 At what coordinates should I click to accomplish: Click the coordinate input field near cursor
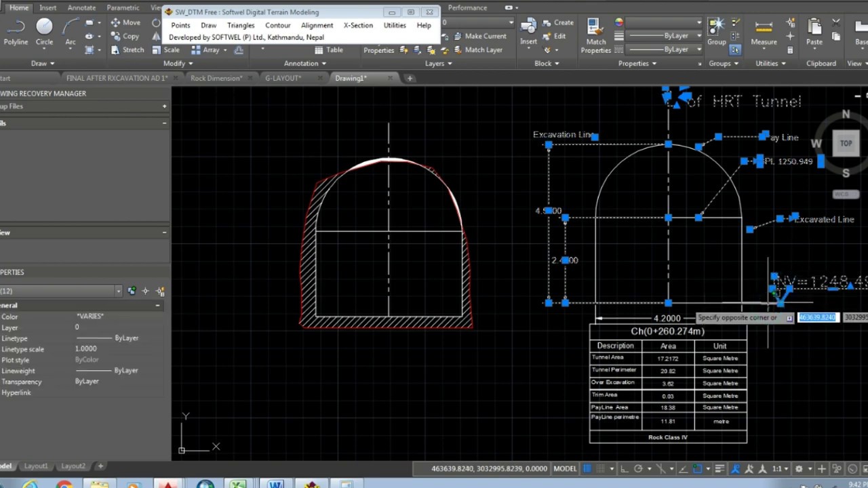tap(818, 317)
